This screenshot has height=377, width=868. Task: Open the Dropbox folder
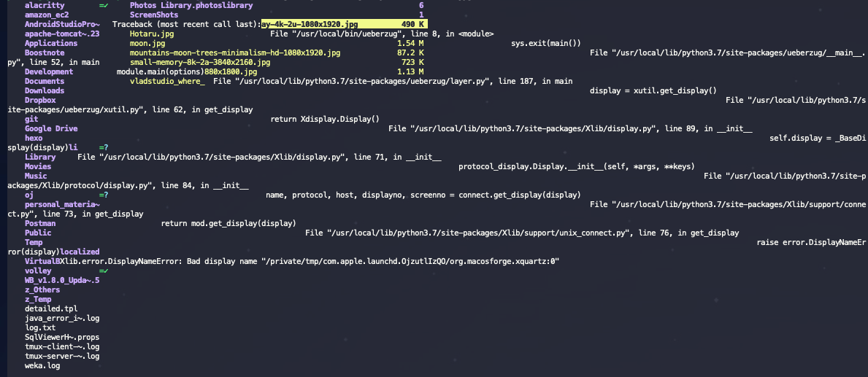[40, 100]
